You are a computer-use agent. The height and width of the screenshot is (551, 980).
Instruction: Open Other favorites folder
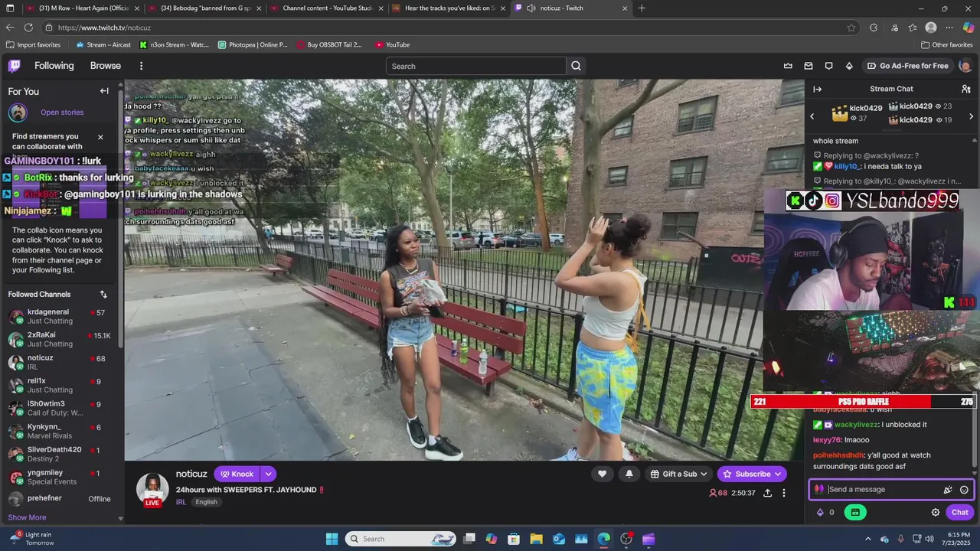click(946, 44)
